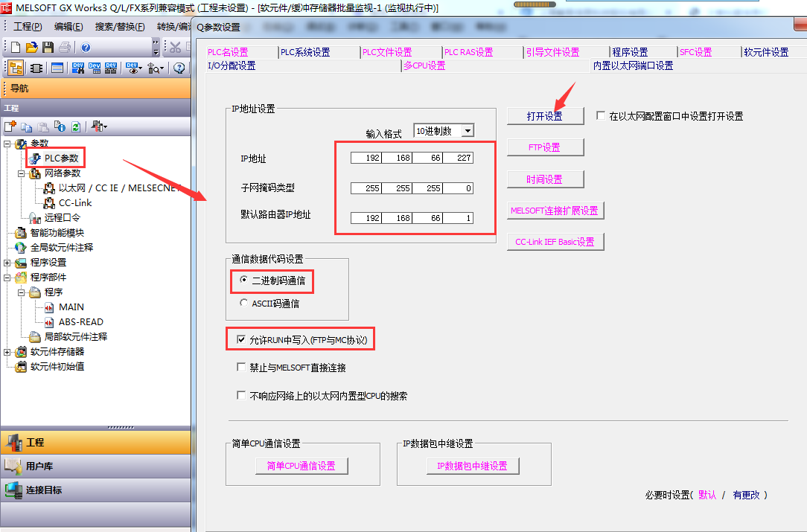This screenshot has height=532, width=807.
Task: Open the 输入格式 10进制数 dropdown
Action: pyautogui.click(x=468, y=131)
